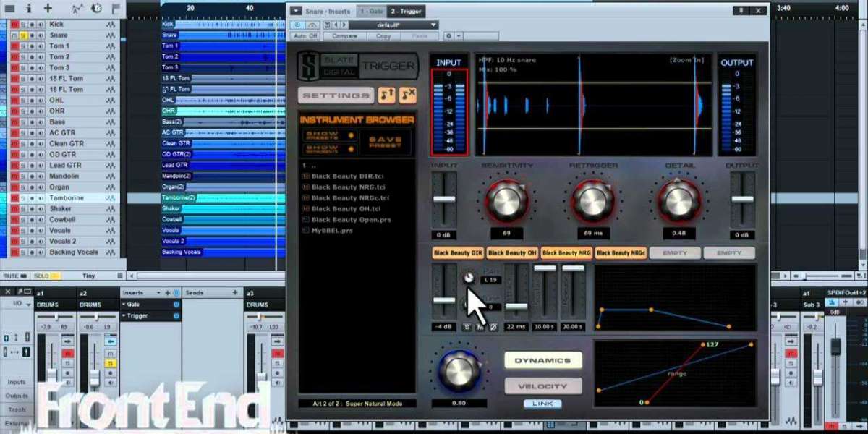Switch to the 2 - Trigger tab
The image size is (868, 434).
pyautogui.click(x=407, y=11)
